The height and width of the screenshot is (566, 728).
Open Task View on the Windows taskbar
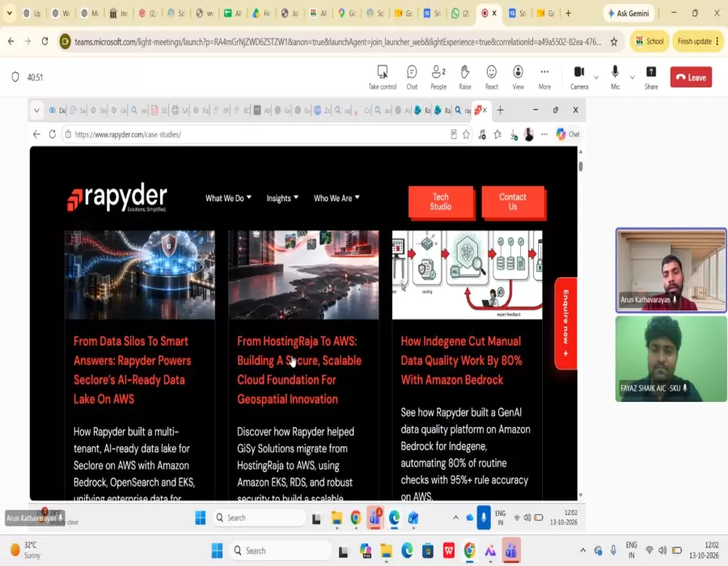[344, 551]
